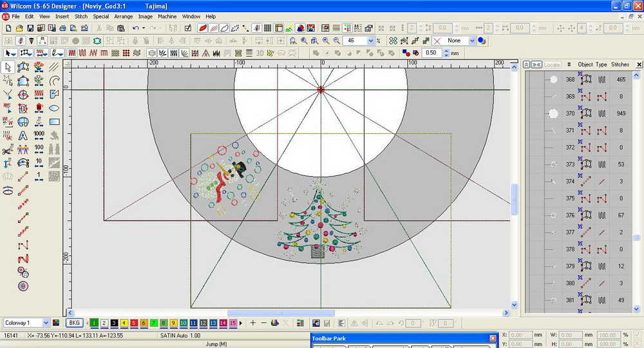Click the BKG background color button
Image resolution: width=644 pixels, height=348 pixels.
tap(74, 323)
